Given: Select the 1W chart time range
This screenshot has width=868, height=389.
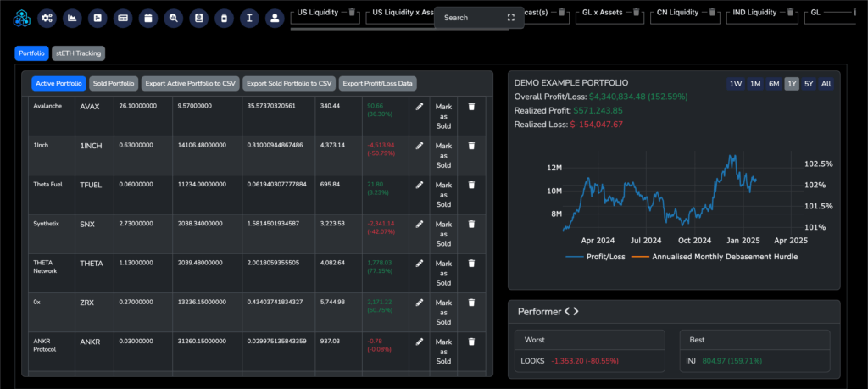Looking at the screenshot, I should point(735,83).
